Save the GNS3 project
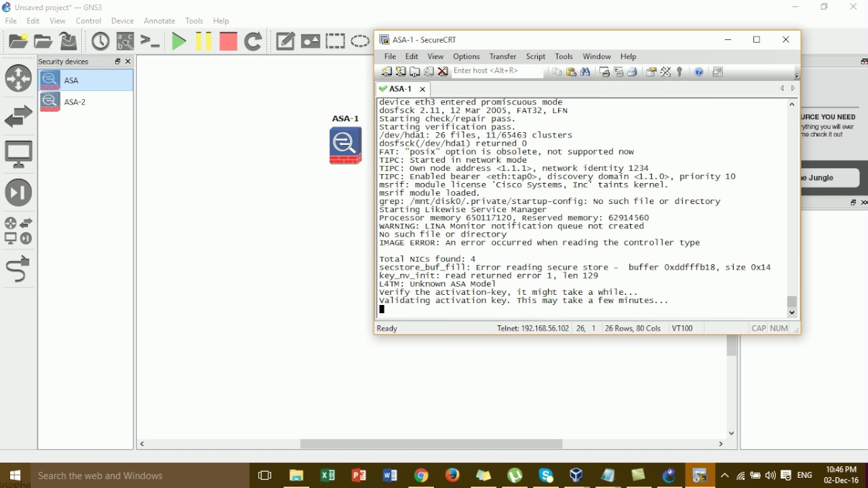This screenshot has width=868, height=488. [x=68, y=41]
